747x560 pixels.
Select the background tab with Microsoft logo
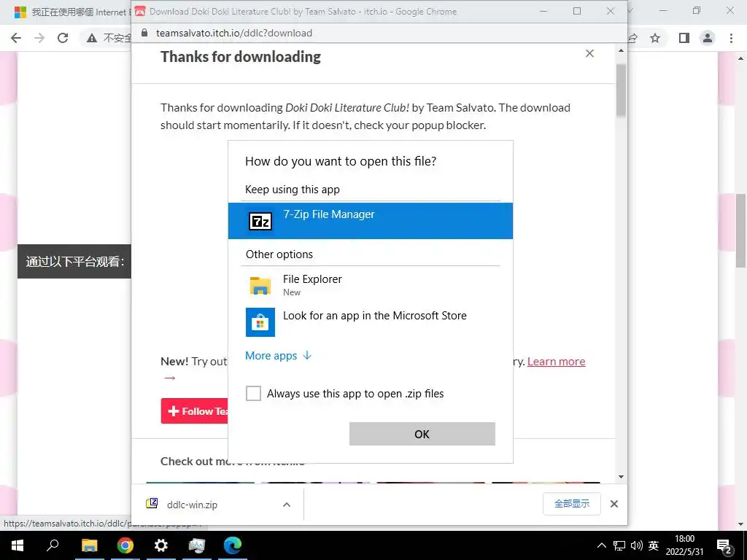tap(71, 12)
